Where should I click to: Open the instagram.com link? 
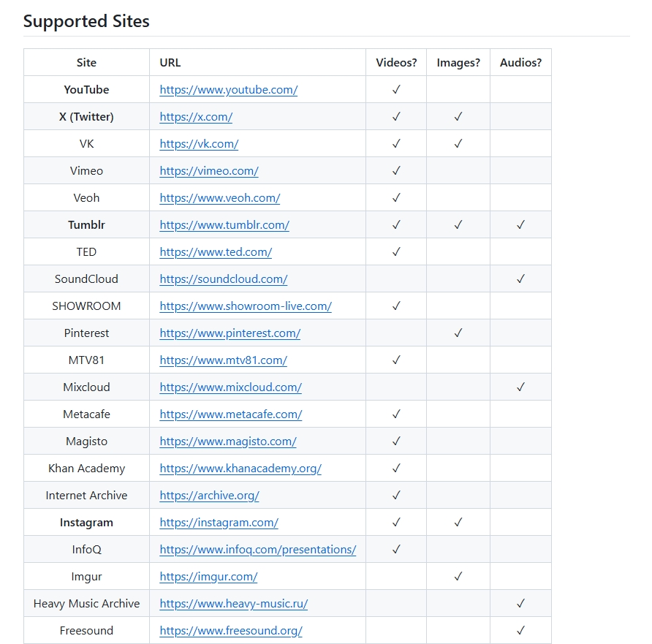coord(219,522)
